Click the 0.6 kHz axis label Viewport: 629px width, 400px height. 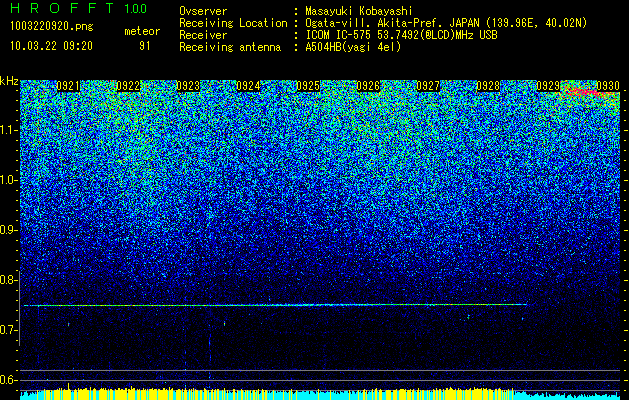(x=9, y=380)
